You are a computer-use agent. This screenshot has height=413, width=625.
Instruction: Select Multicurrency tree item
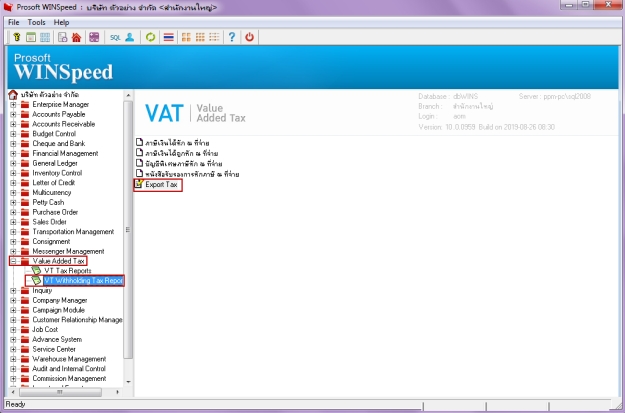coord(52,193)
